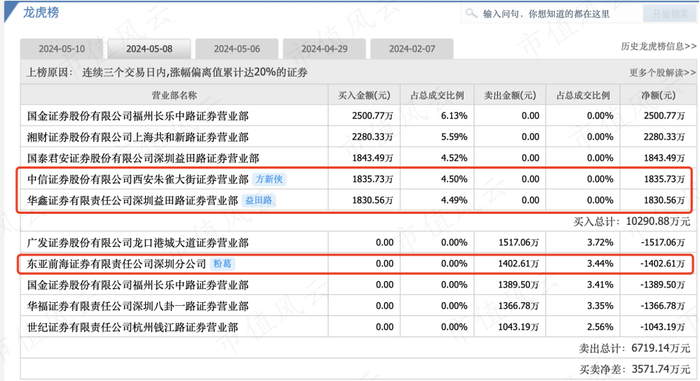Click the 益田路 trader tag

[x=259, y=200]
